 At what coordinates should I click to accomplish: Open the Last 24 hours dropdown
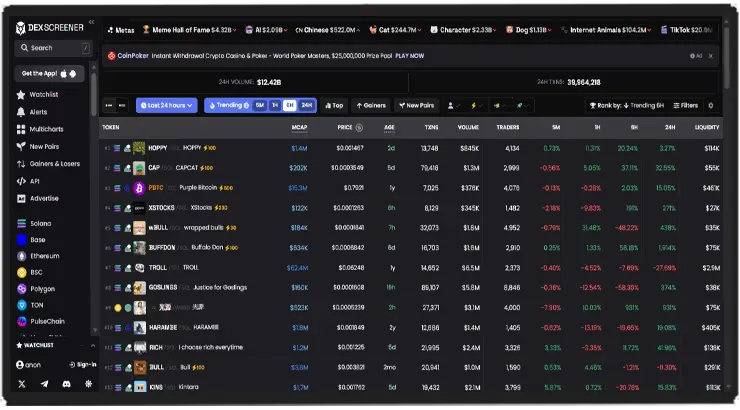click(x=167, y=105)
